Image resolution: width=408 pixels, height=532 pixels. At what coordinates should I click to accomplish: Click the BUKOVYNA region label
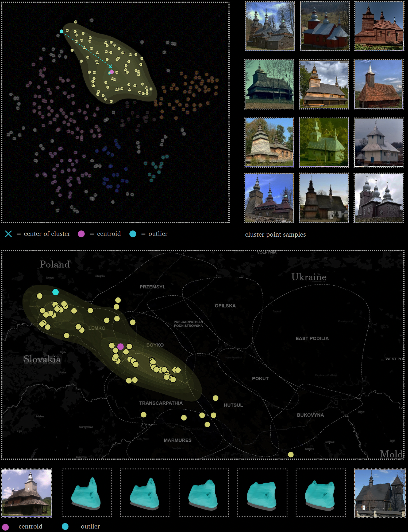(310, 415)
